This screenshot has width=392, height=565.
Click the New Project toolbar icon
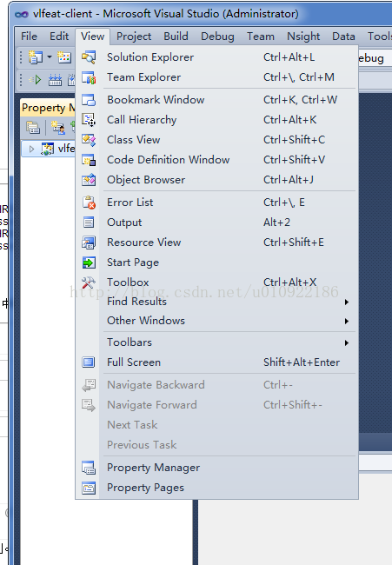coord(36,57)
